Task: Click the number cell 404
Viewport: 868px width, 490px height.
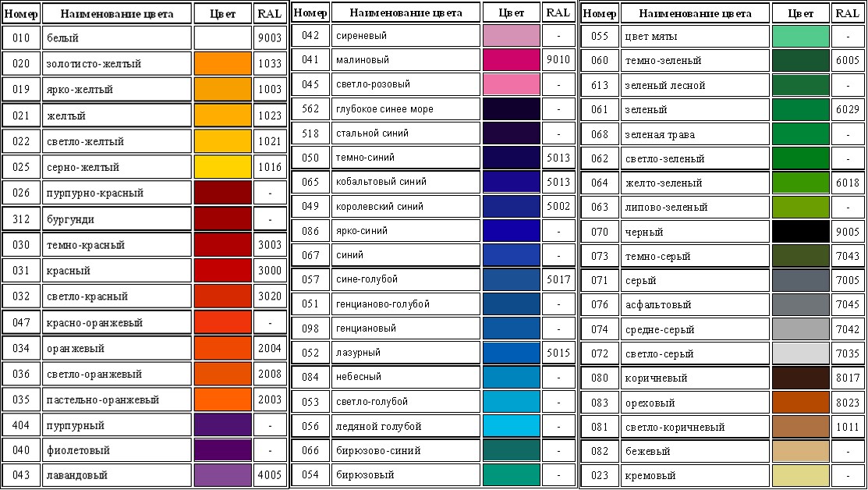Action: click(21, 425)
